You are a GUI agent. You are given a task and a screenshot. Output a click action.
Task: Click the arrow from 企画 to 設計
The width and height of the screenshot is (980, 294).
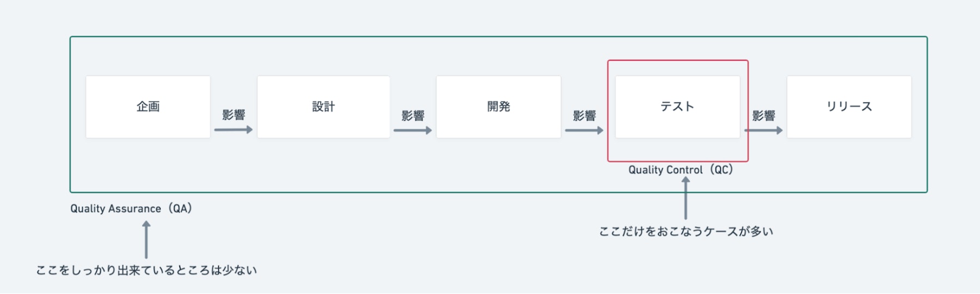pyautogui.click(x=233, y=130)
